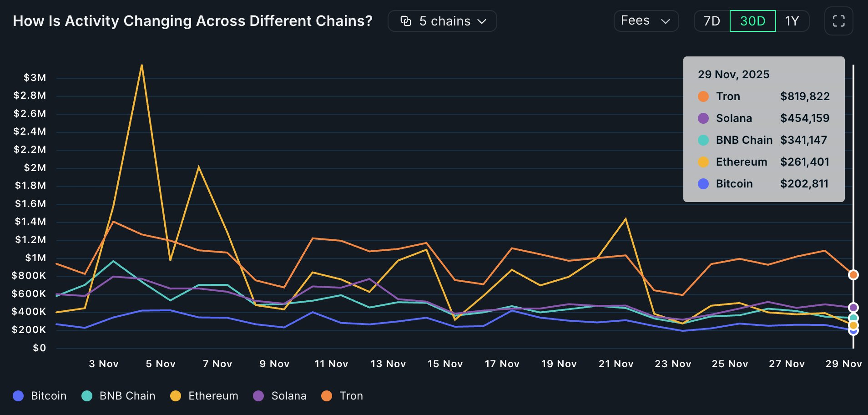Click the teal BNB Chain tooltip dot
Viewport: 868px width, 415px height.
703,140
